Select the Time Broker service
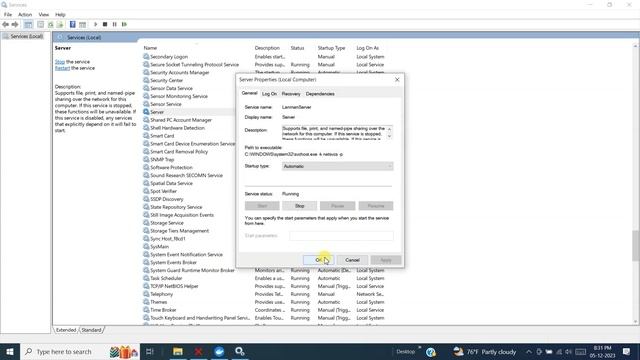Screen dimensions: 640x360 pos(163,310)
